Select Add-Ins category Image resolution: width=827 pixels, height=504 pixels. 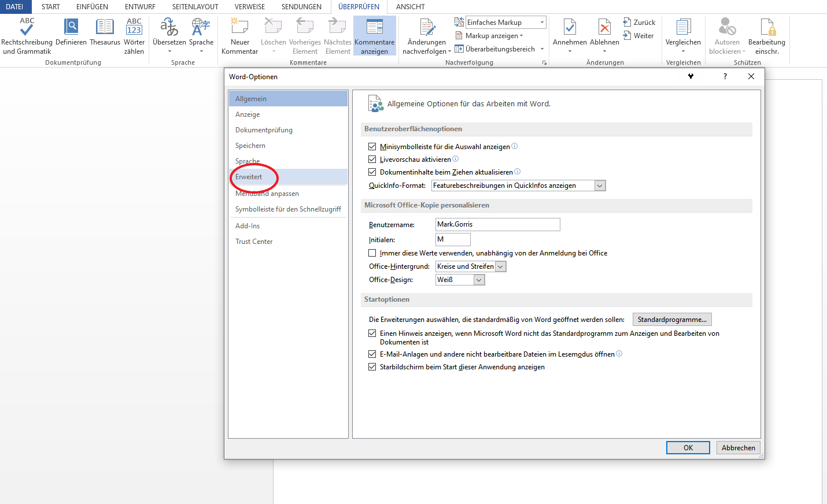(288, 226)
